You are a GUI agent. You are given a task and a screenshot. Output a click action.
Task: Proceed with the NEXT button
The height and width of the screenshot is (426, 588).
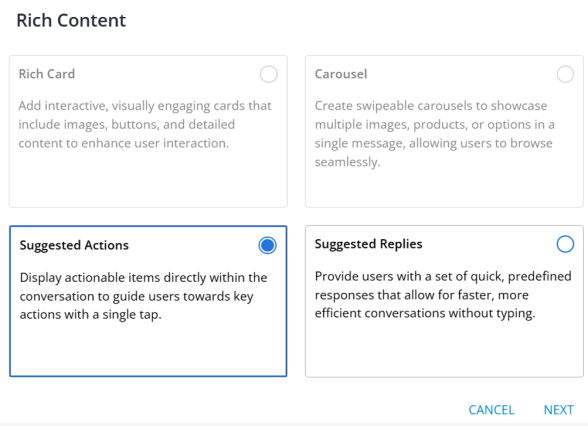[x=558, y=410]
